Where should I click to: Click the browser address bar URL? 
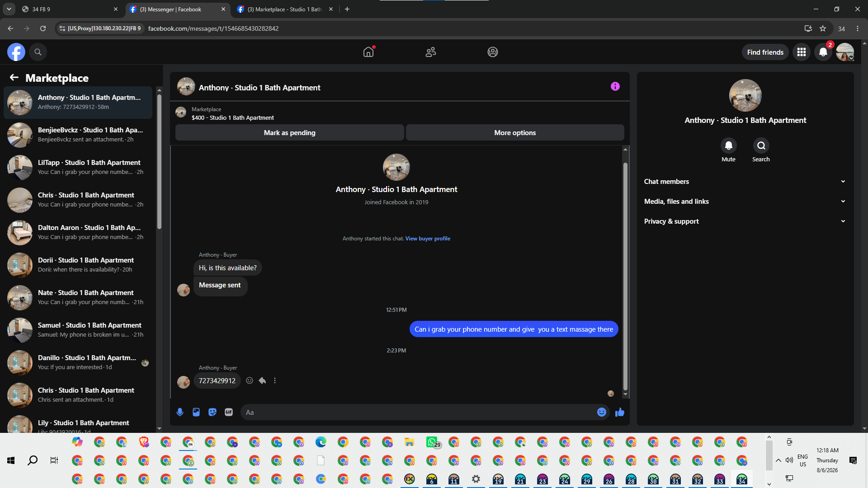213,28
